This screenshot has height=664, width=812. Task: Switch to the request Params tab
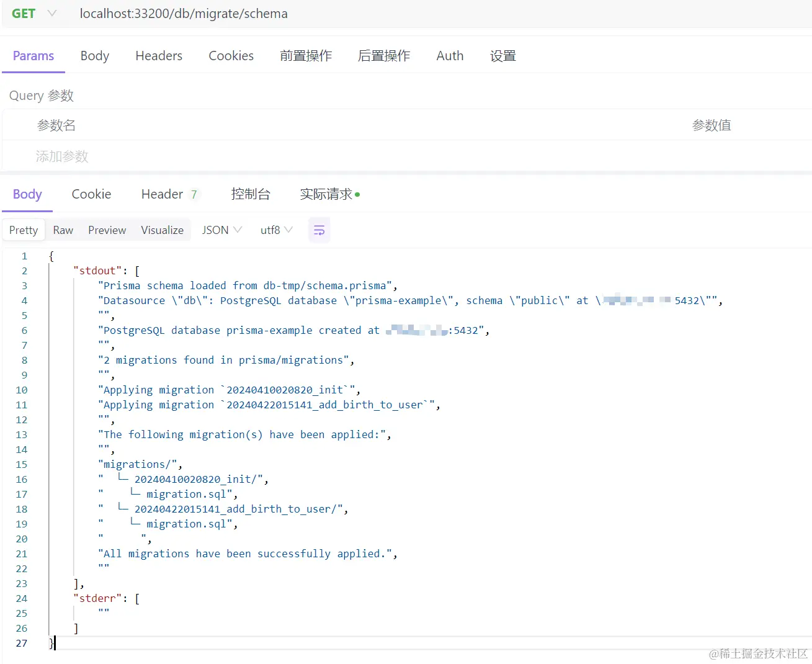[33, 56]
